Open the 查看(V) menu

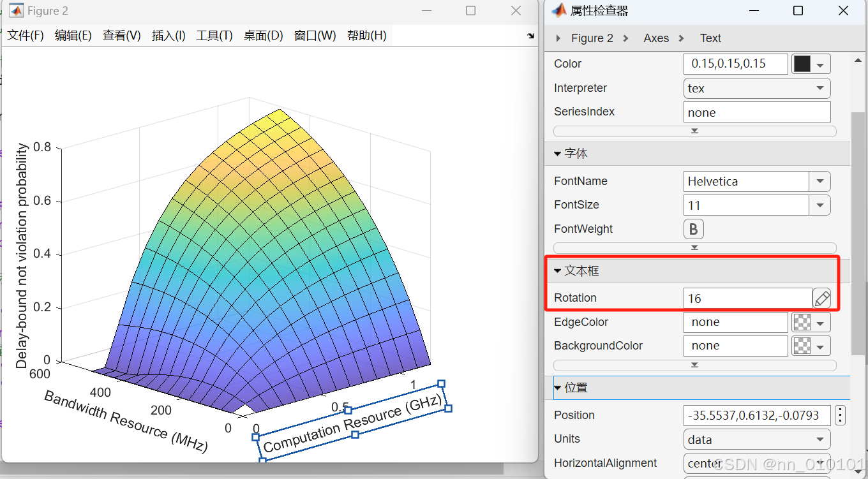click(x=122, y=36)
